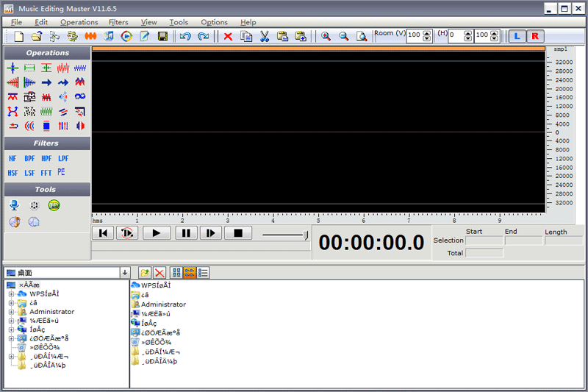Click the Zoom out magnifier icon
Screen dimensions: 588x392
click(344, 36)
